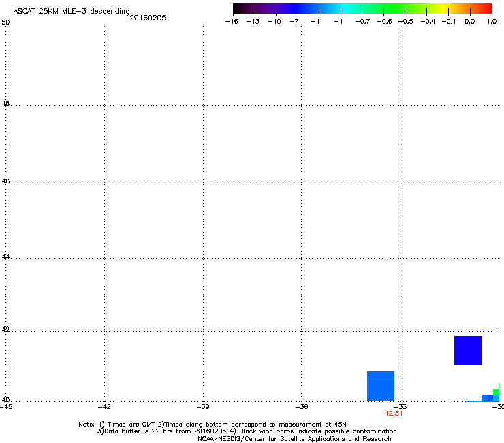Click the -7 color bar label
Image resolution: width=504 pixels, height=443 pixels.
click(x=294, y=22)
